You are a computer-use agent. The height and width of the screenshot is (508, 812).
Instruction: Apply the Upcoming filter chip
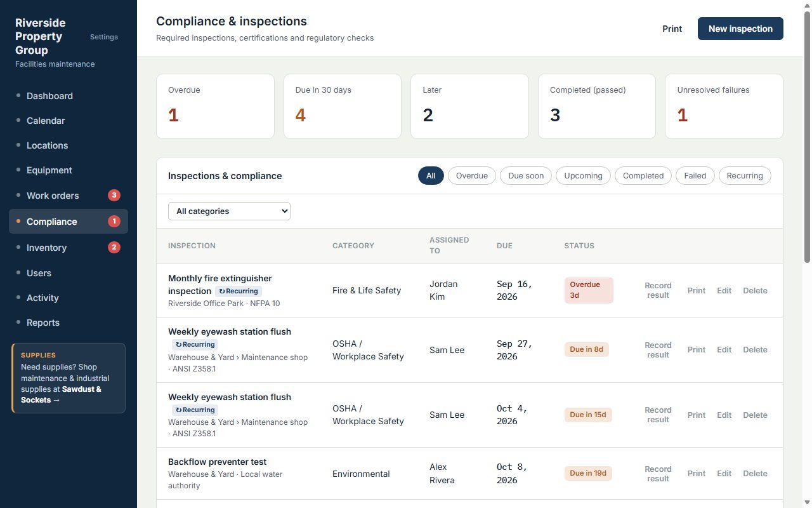pyautogui.click(x=583, y=176)
